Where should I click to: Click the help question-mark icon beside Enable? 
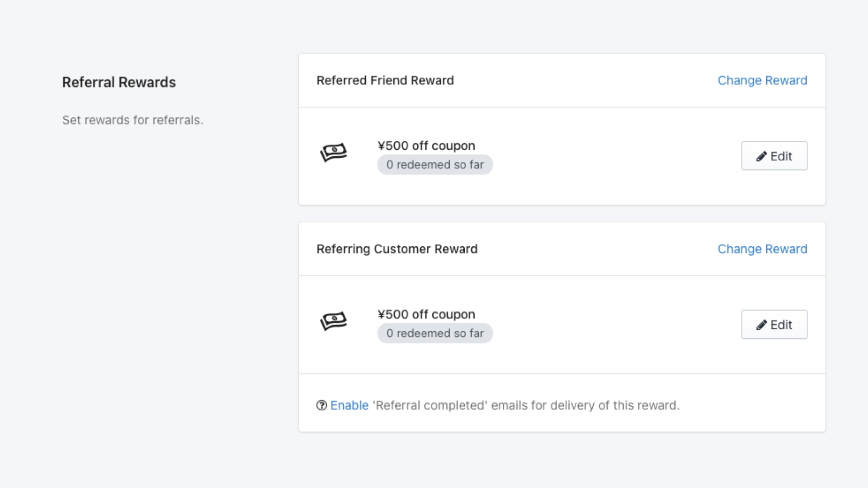pyautogui.click(x=321, y=405)
